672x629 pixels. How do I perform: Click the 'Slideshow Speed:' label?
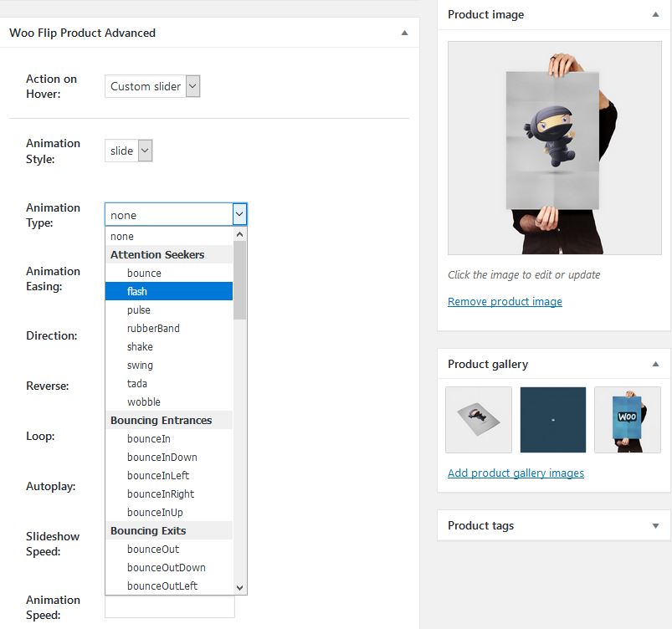(x=53, y=545)
